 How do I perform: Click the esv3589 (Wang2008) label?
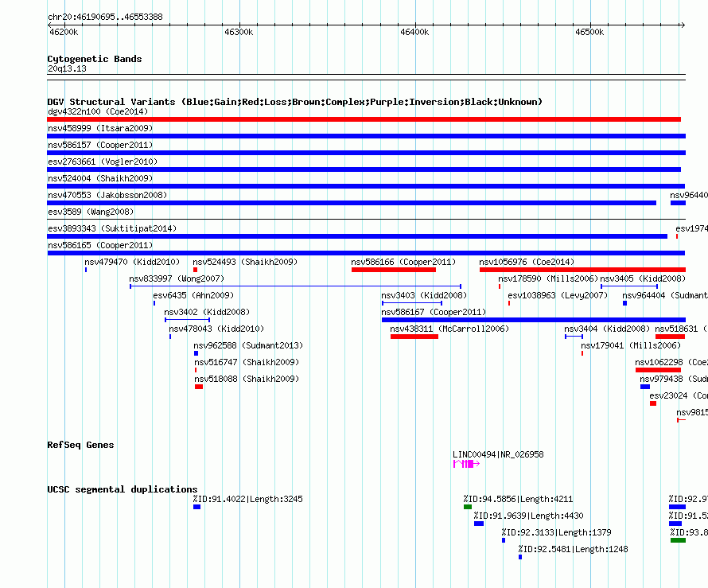tap(91, 212)
